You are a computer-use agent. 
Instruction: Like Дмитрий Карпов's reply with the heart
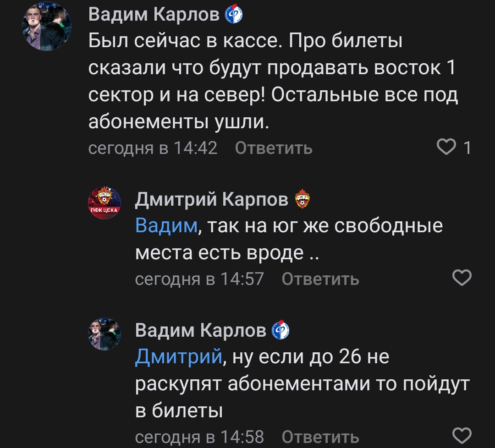click(x=462, y=278)
